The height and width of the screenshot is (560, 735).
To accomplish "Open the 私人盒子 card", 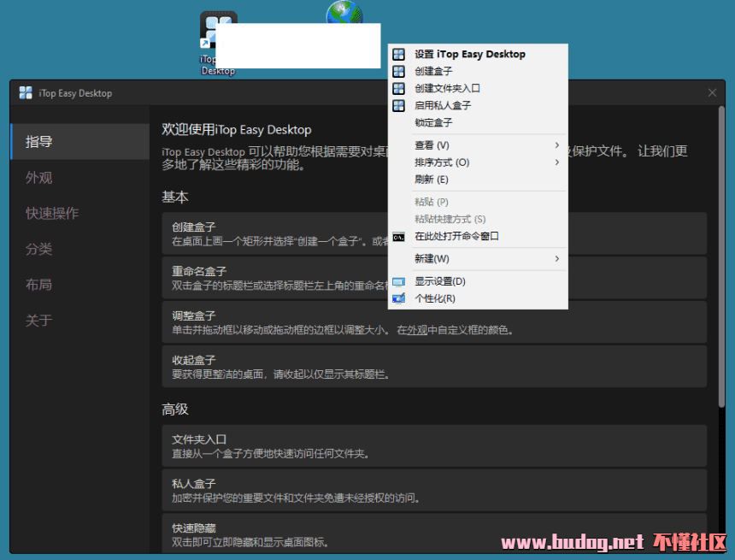I will (x=434, y=490).
